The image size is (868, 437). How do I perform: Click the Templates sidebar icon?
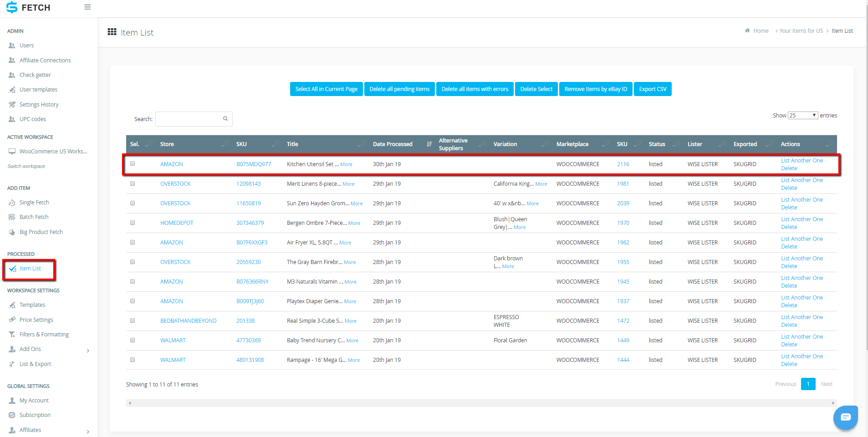tap(12, 305)
